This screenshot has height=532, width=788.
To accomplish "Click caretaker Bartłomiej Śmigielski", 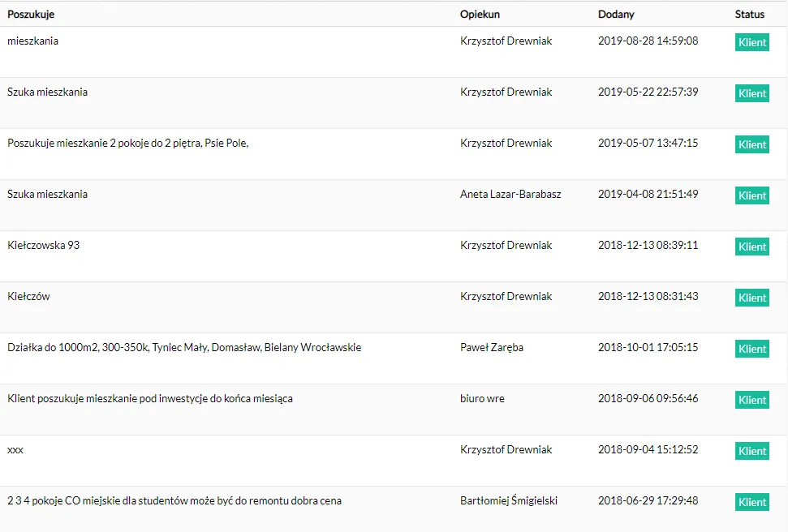I will point(509,500).
